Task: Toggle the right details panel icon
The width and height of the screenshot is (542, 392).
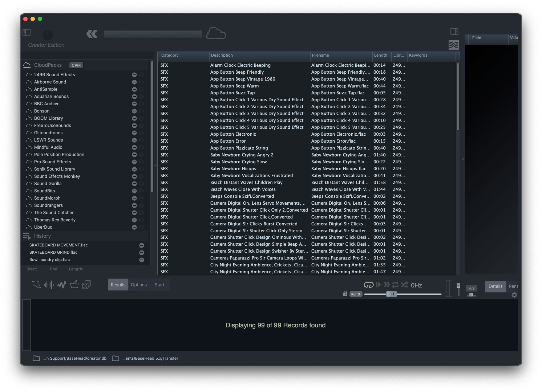Action: (x=454, y=32)
